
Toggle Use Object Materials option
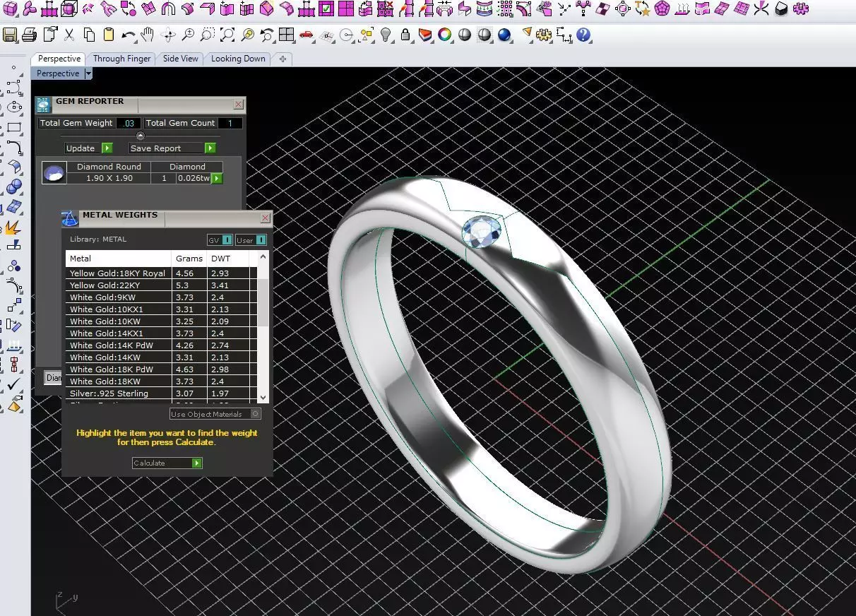(215, 414)
